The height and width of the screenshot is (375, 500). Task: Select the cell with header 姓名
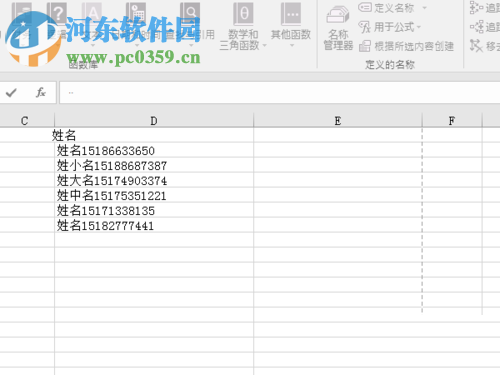(154, 135)
